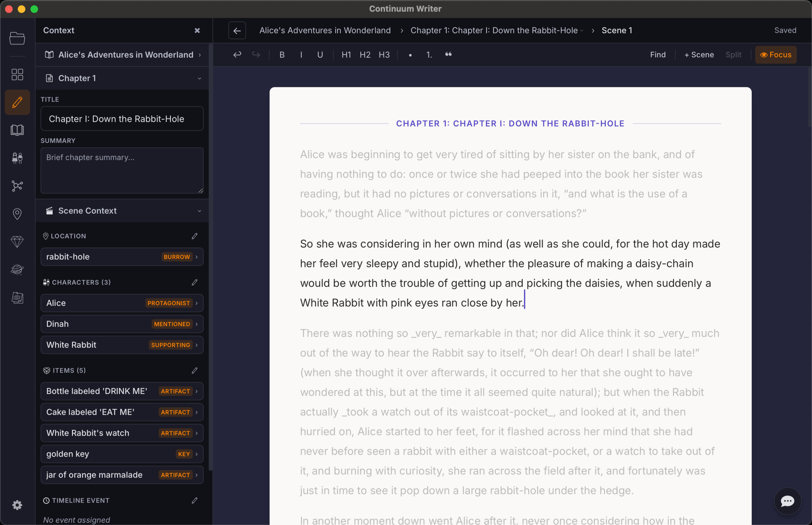This screenshot has height=525, width=812.
Task: Open the notes pages icon in sidebar
Action: [x=17, y=298]
